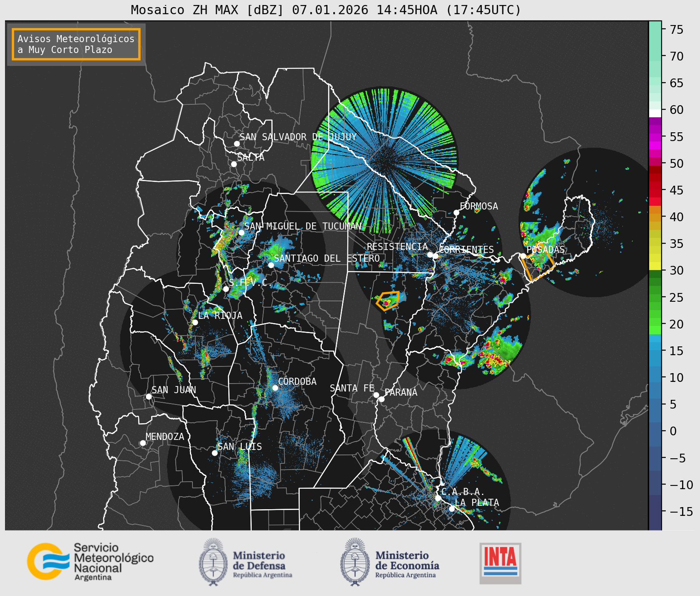
Task: Click the San Luis city marker dot
Action: [x=215, y=453]
